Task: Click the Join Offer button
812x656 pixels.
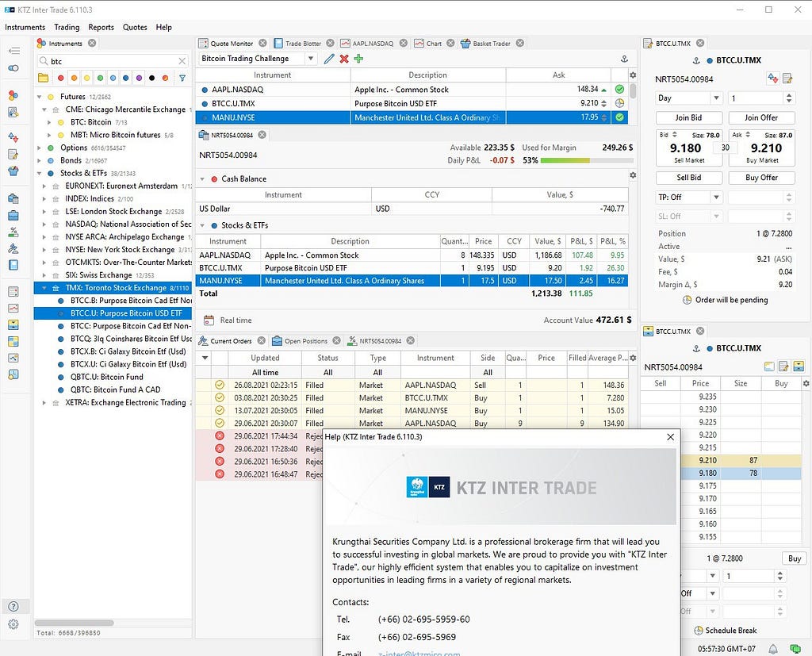Action: tap(761, 117)
